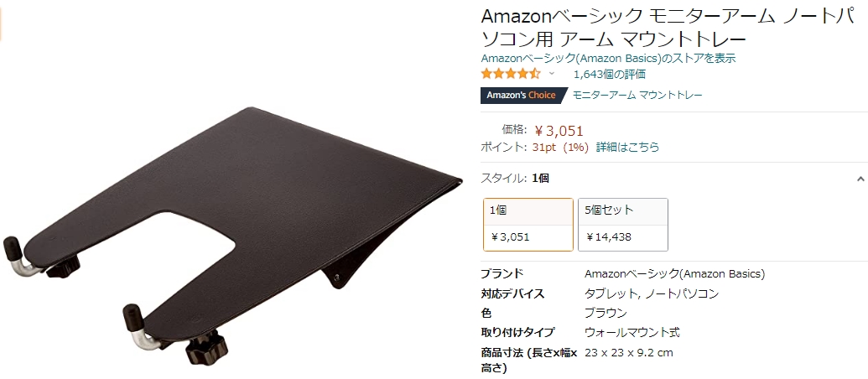Click the 対応デバイス value タブレット, ノートパソコン
This screenshot has width=868, height=379.
[x=652, y=293]
